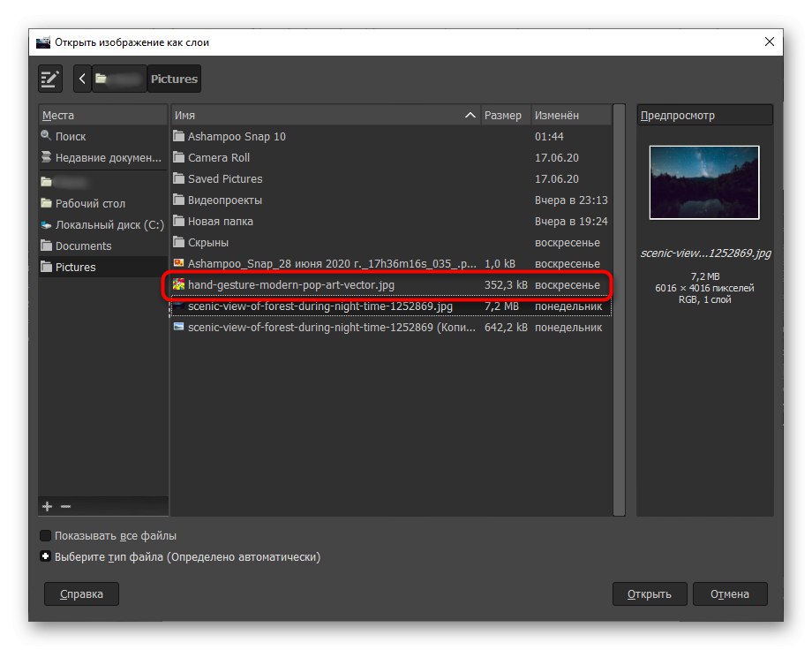Select Рабочий стол in places
Viewport: 812px width, 650px height.
pyautogui.click(x=103, y=203)
